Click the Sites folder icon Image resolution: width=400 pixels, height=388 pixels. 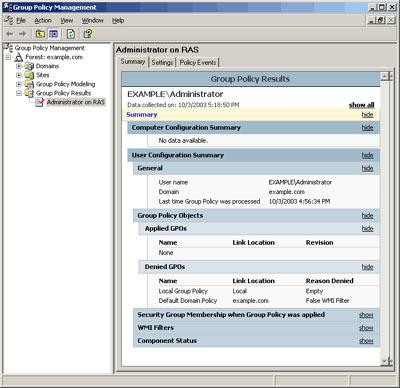coord(29,75)
